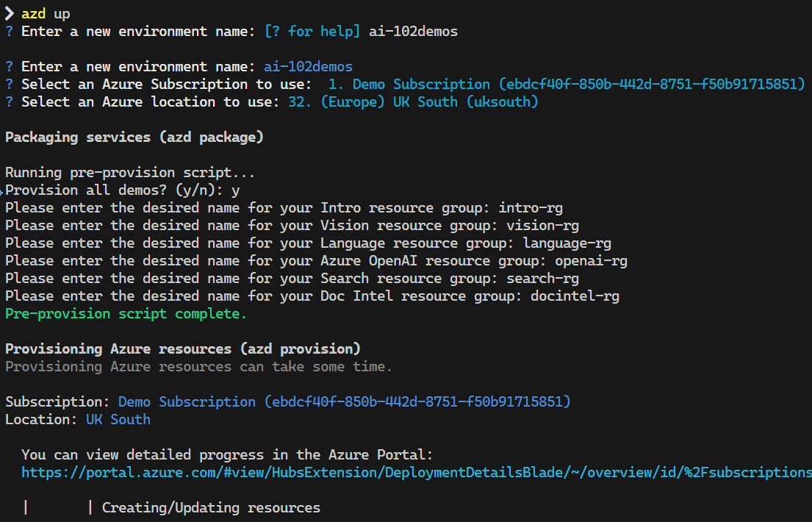Click the 'azd up' command text

(46, 13)
